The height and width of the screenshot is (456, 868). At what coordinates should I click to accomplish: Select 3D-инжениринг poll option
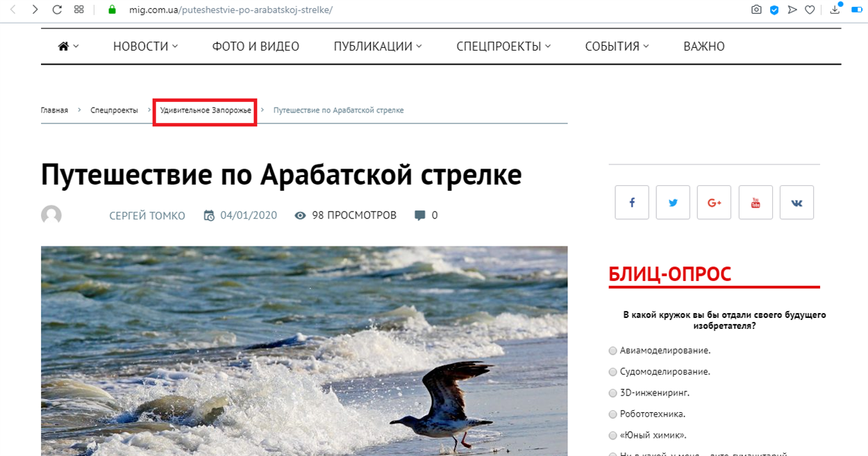click(x=612, y=393)
